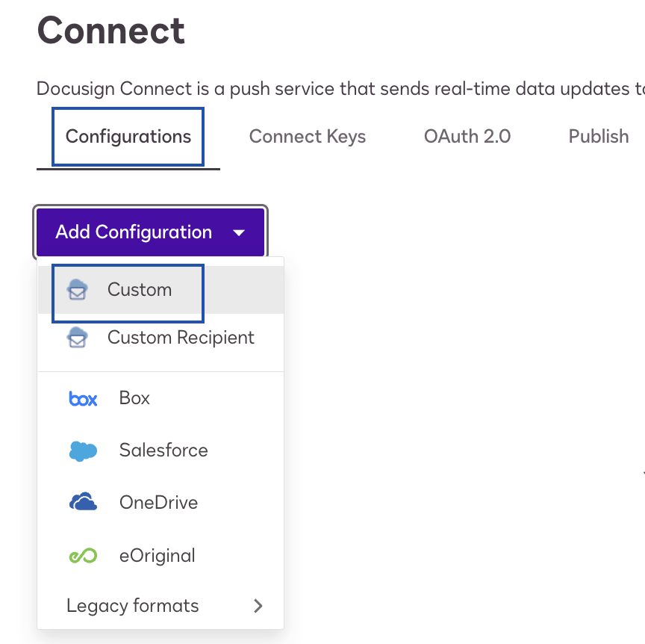Click the Box logo icon

(x=83, y=399)
